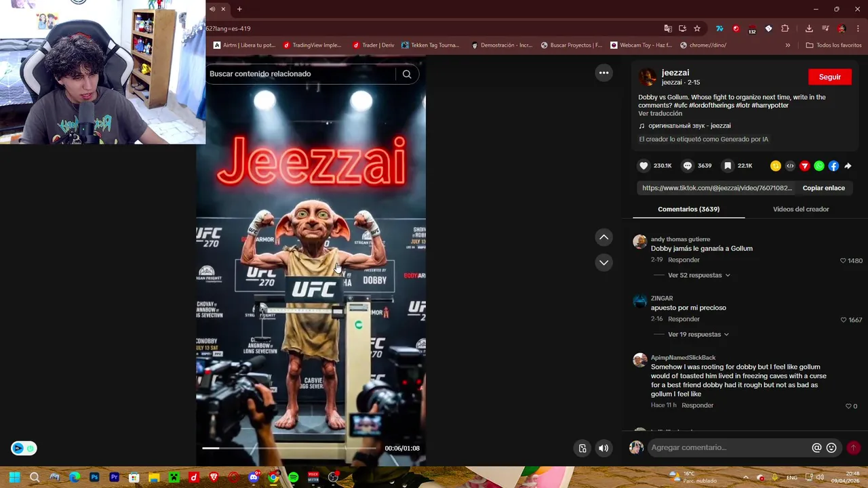The width and height of the screenshot is (868, 488).
Task: Toggle the video player volume mute button
Action: click(604, 448)
